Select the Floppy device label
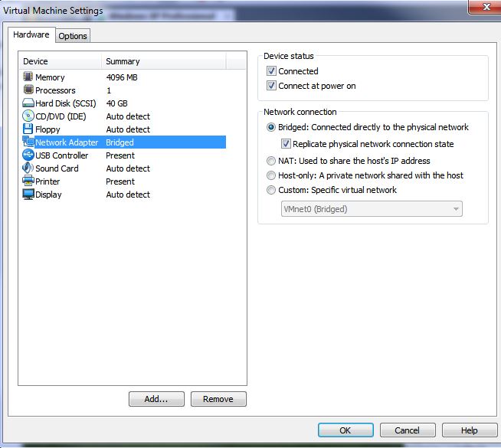 47,129
